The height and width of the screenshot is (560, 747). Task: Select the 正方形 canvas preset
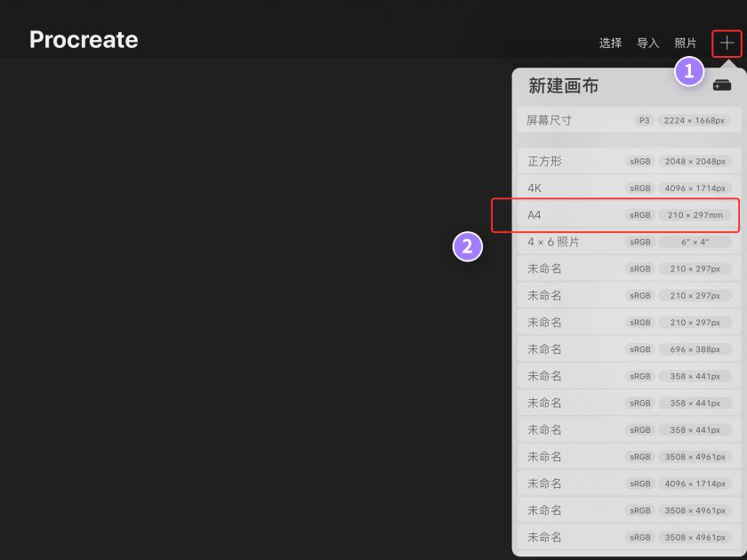coord(629,162)
